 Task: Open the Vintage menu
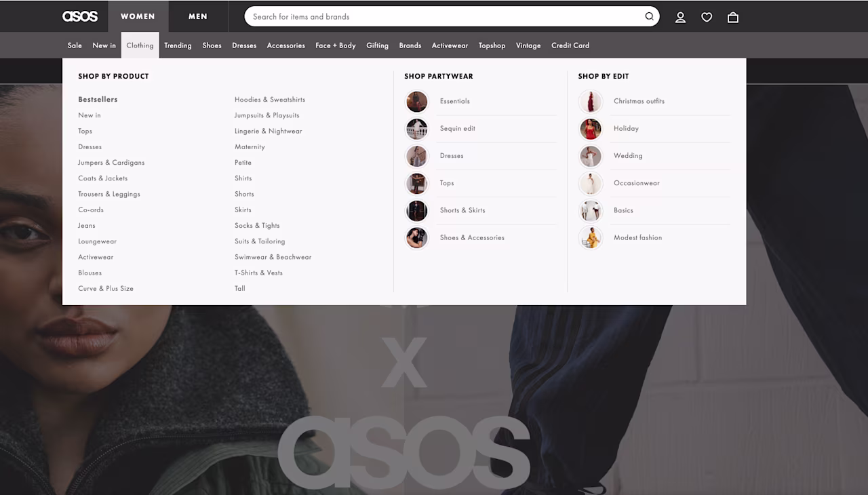528,45
